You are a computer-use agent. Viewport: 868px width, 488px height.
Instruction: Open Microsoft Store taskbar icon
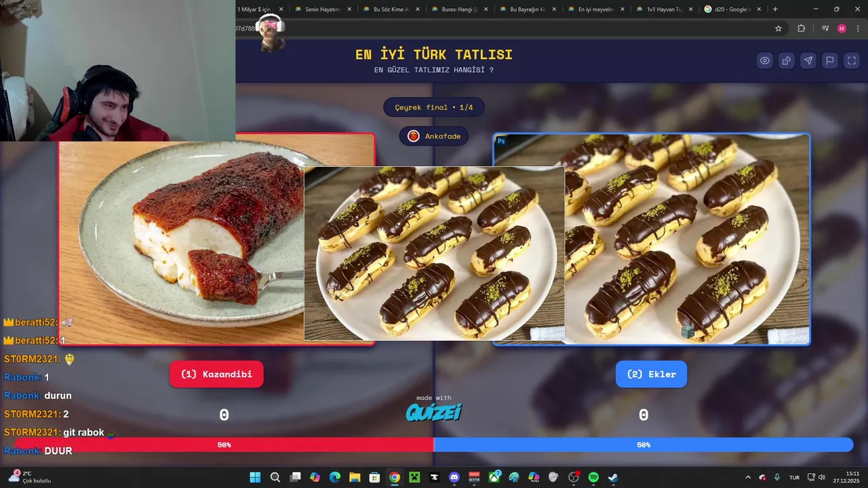click(x=374, y=477)
